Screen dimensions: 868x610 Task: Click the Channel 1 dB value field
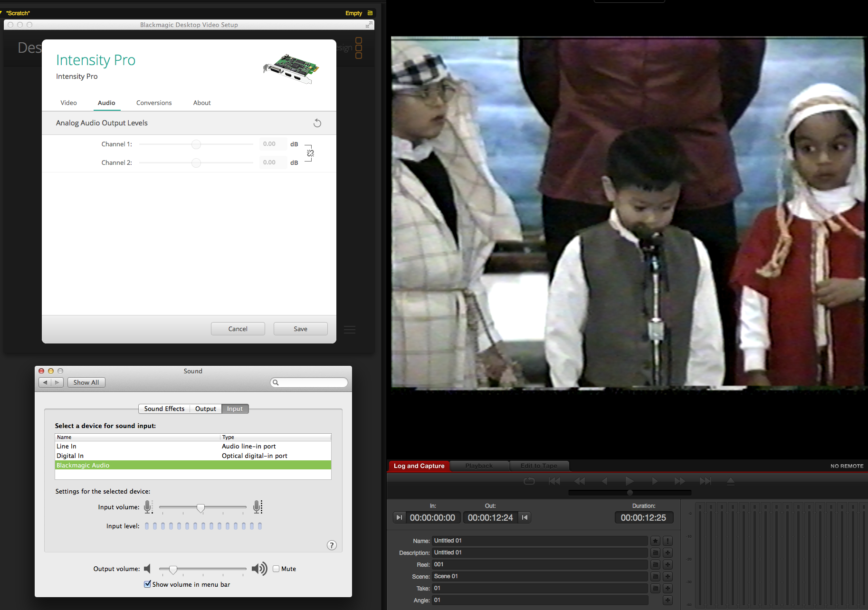tap(273, 144)
